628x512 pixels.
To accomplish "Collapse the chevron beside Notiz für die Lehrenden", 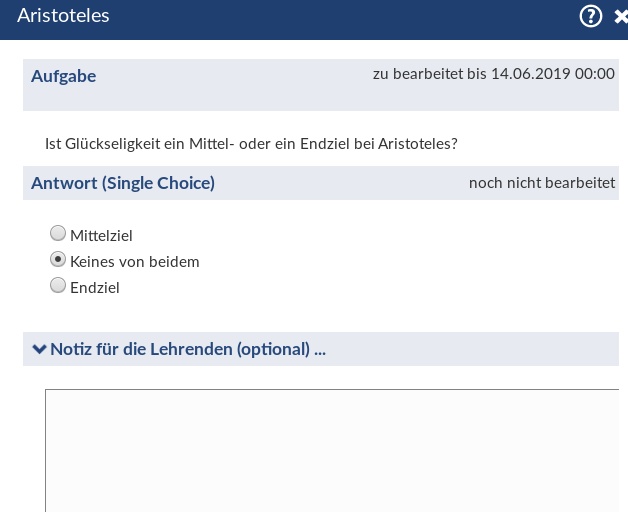I will click(x=39, y=349).
